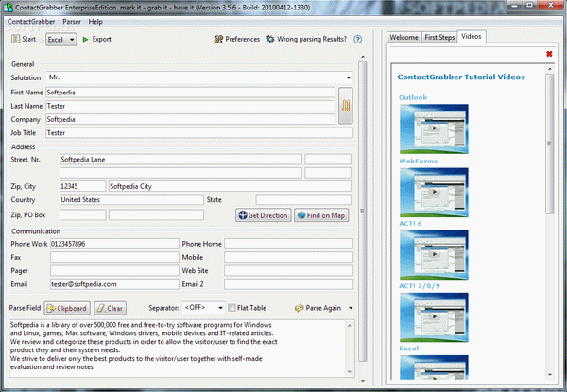
Task: Open the Help menu
Action: 95,22
